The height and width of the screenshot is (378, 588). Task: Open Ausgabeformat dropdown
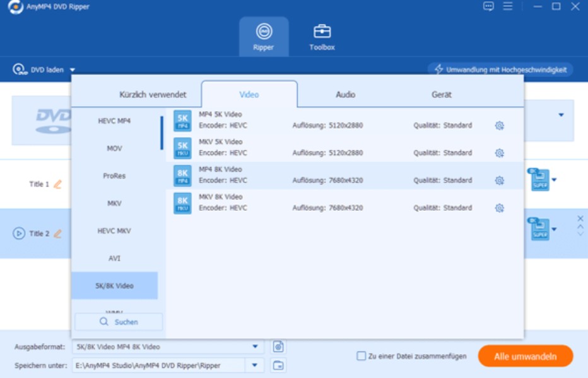pos(255,346)
